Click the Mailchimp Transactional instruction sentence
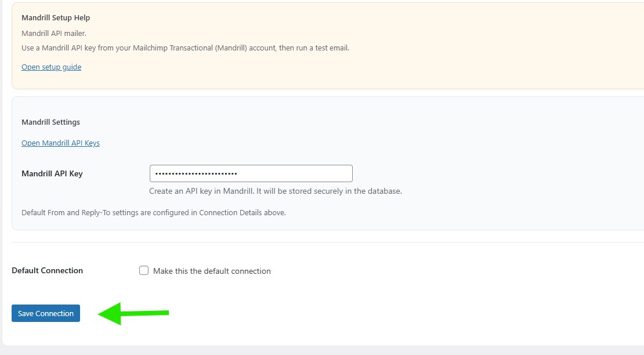This screenshot has height=355, width=644. [x=185, y=48]
